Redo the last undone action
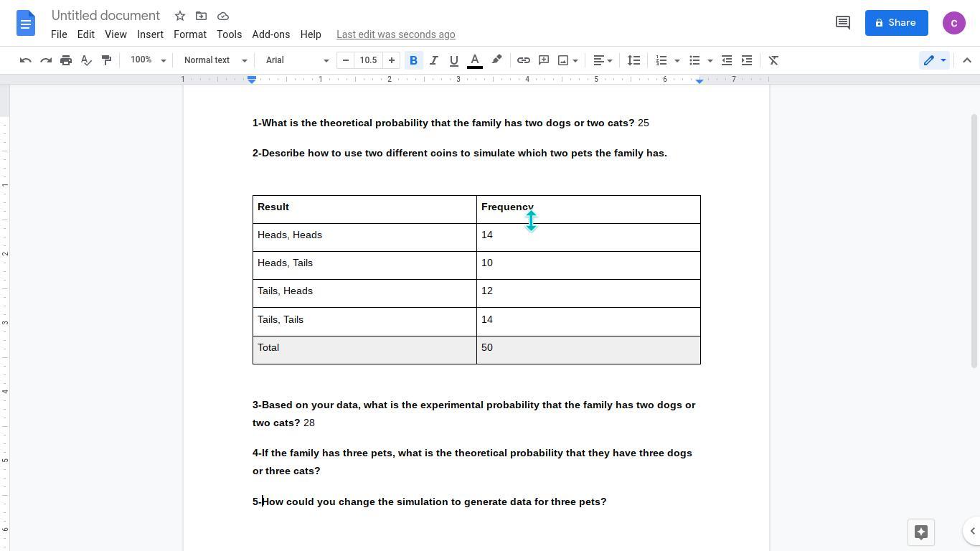 46,60
